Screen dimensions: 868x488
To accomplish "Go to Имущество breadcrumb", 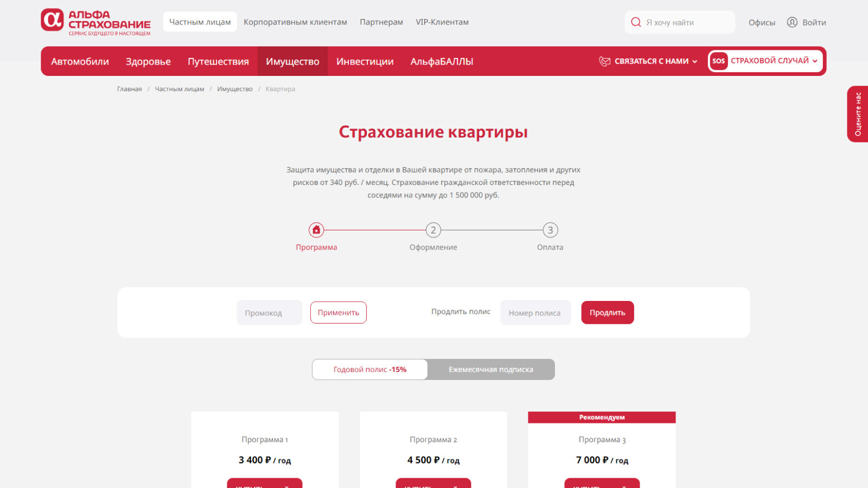I will pos(235,89).
